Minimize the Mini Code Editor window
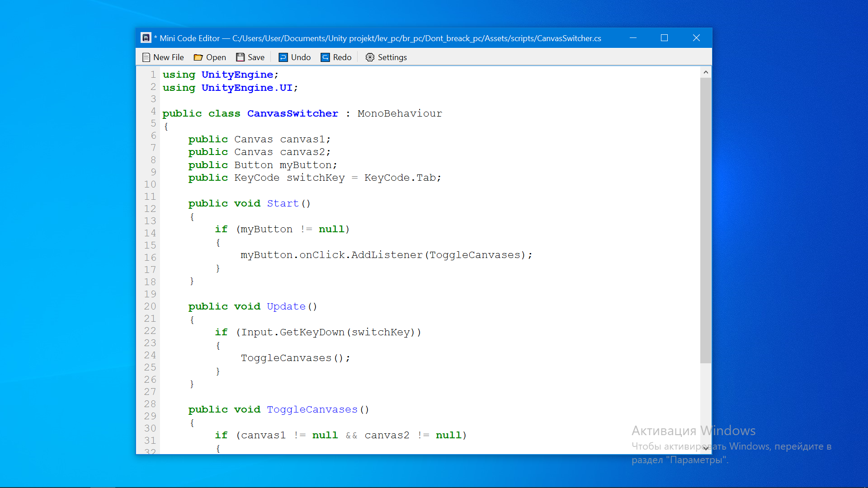Image resolution: width=868 pixels, height=488 pixels. (x=633, y=38)
